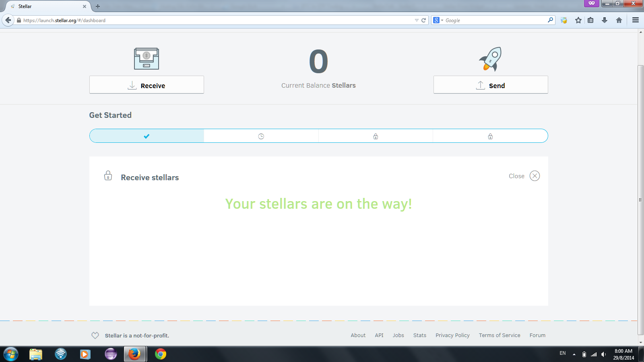This screenshot has width=644, height=362.
Task: Select the fourth locked step in Get Started
Action: 490,136
